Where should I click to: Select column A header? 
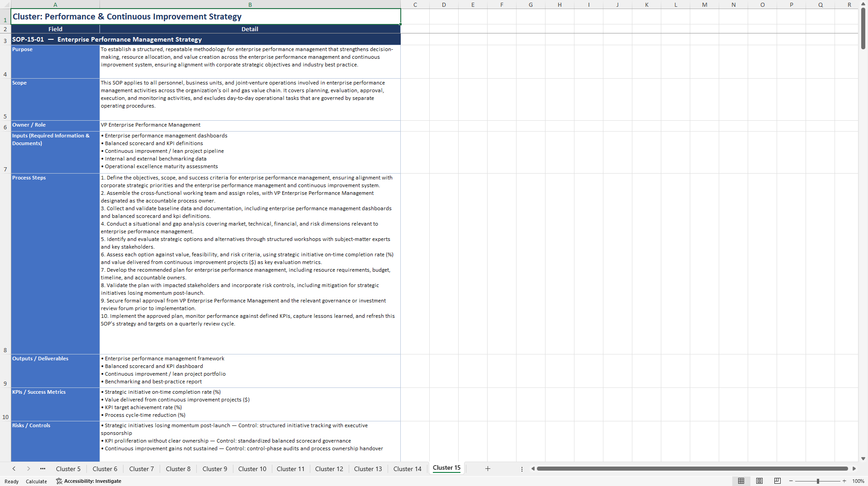[x=55, y=5]
